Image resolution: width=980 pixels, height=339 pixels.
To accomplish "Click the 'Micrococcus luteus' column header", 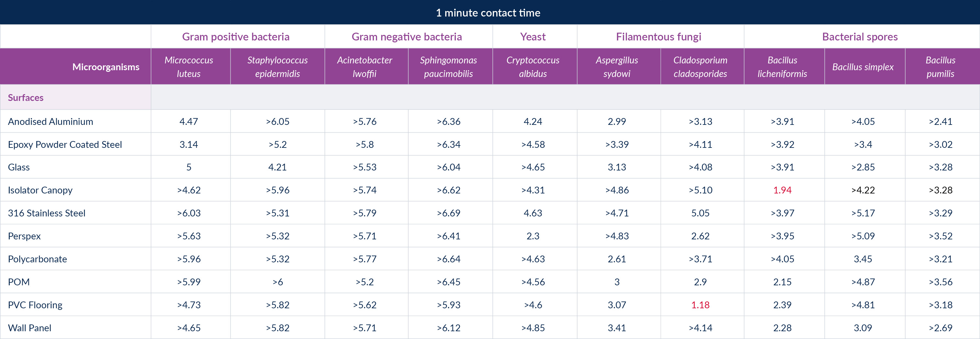I will [x=189, y=67].
